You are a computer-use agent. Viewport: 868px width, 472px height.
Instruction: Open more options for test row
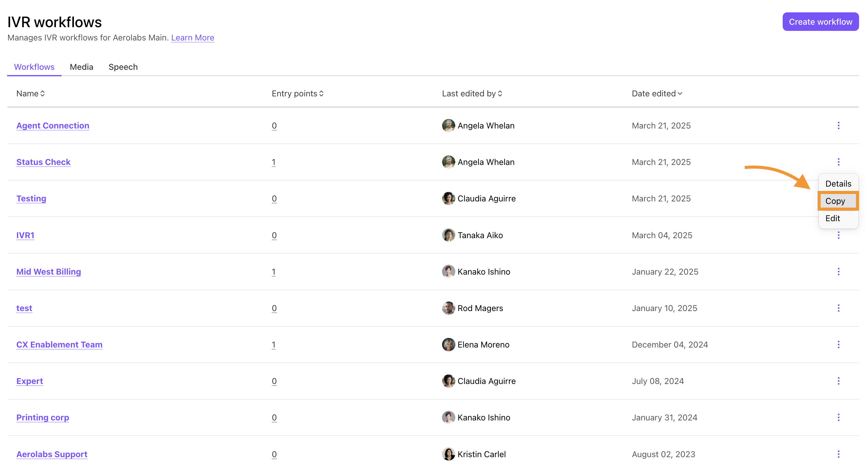coord(838,308)
